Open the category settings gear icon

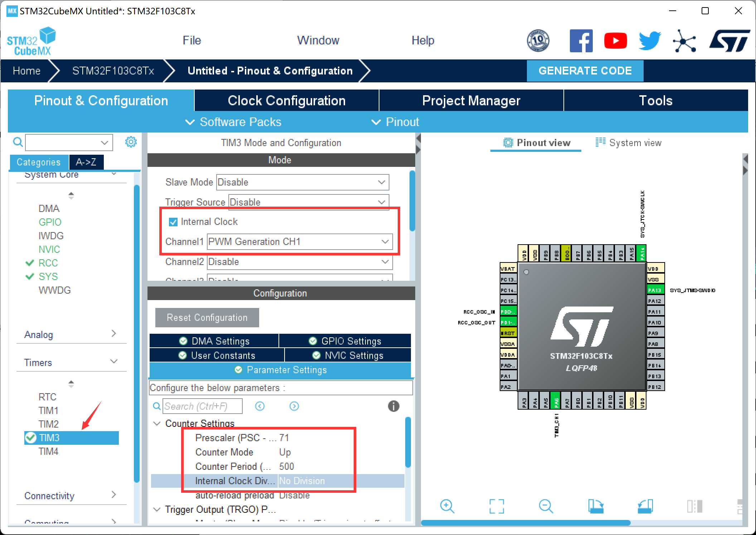(131, 142)
